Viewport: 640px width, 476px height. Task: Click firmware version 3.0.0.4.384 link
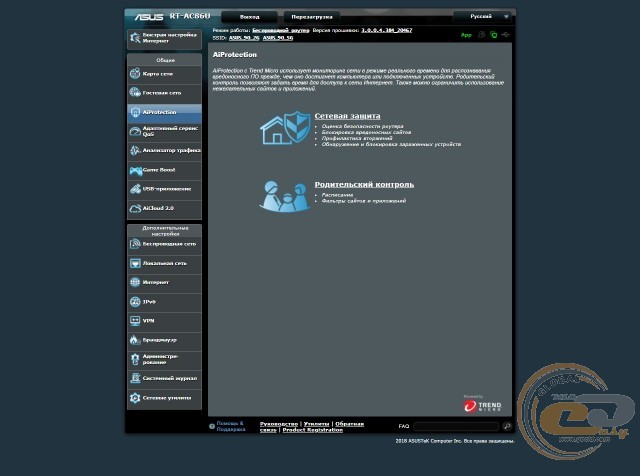[x=387, y=30]
